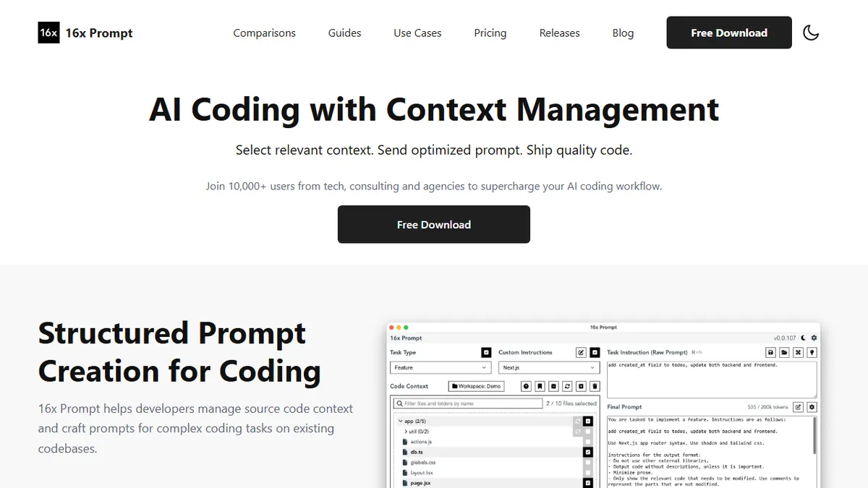Click the file icon of db.ts
This screenshot has width=868, height=488.
tap(405, 452)
